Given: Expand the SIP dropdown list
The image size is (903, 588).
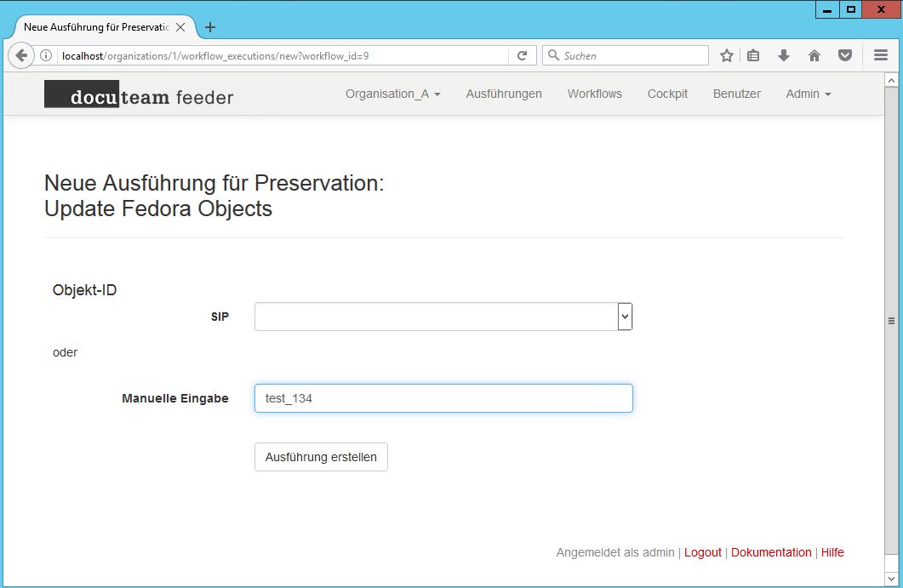Looking at the screenshot, I should click(625, 317).
